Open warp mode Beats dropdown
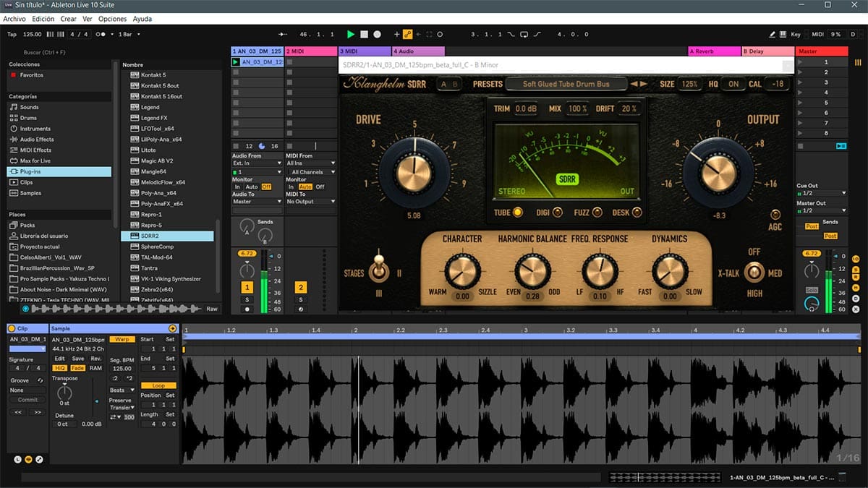The height and width of the screenshot is (488, 868). pos(122,390)
